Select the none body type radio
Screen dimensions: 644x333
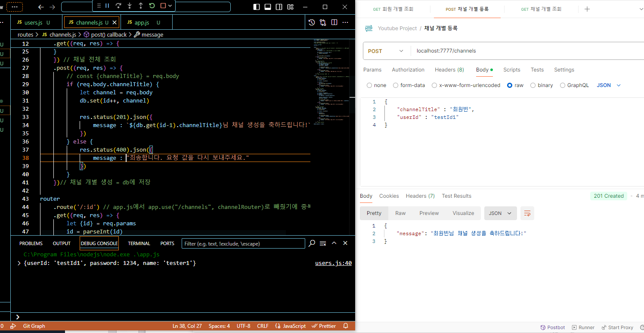click(x=369, y=85)
